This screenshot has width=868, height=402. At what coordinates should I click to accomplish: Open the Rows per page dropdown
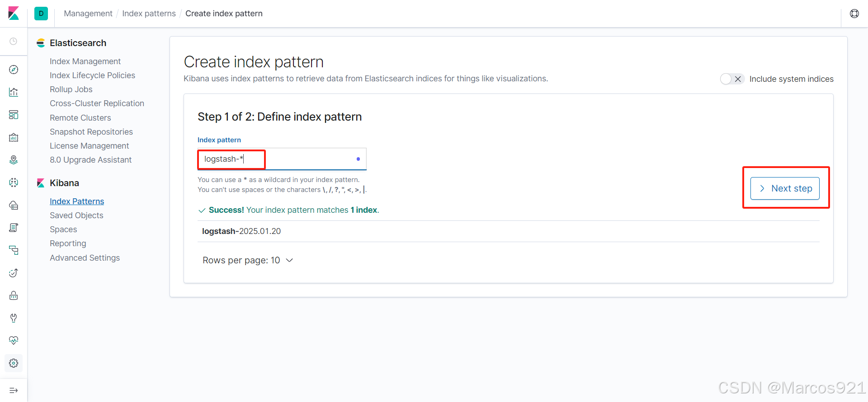pos(248,260)
